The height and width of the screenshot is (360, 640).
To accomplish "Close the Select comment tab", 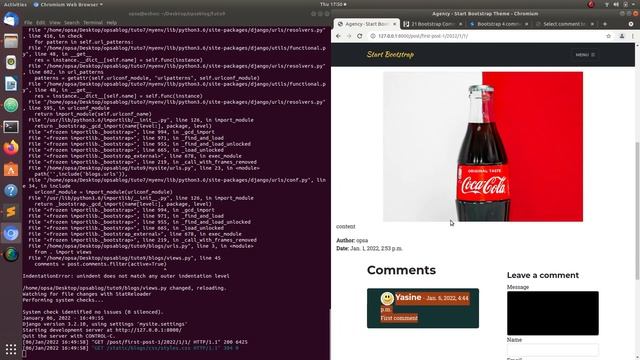I will pyautogui.click(x=592, y=24).
